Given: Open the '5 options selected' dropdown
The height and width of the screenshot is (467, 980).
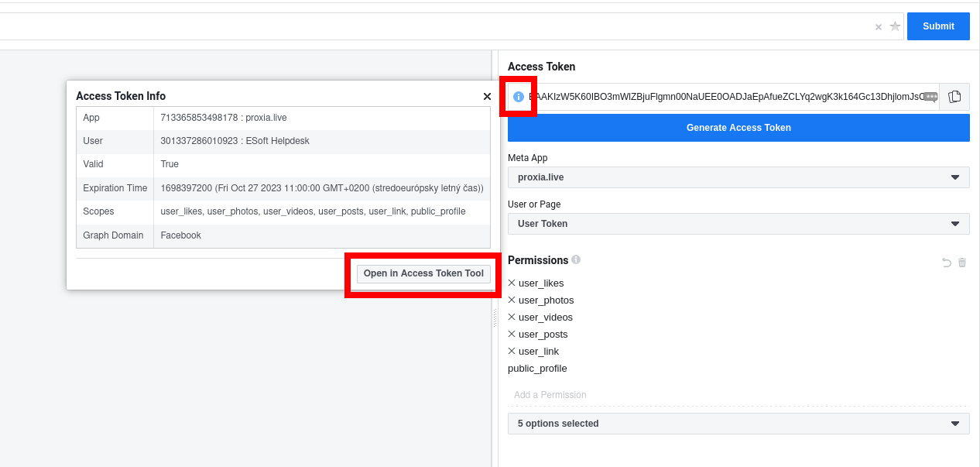Looking at the screenshot, I should pyautogui.click(x=738, y=424).
